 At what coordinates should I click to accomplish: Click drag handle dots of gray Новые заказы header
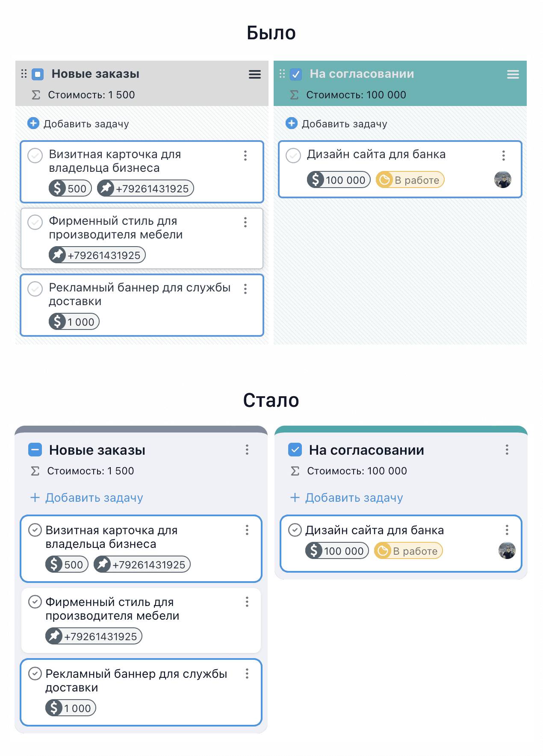[24, 74]
